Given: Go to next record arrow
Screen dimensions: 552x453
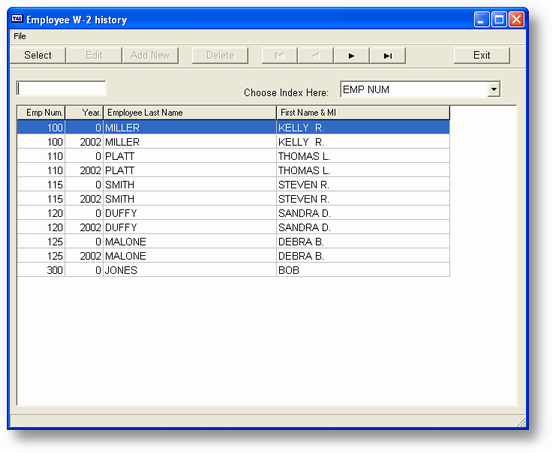Looking at the screenshot, I should tap(351, 56).
